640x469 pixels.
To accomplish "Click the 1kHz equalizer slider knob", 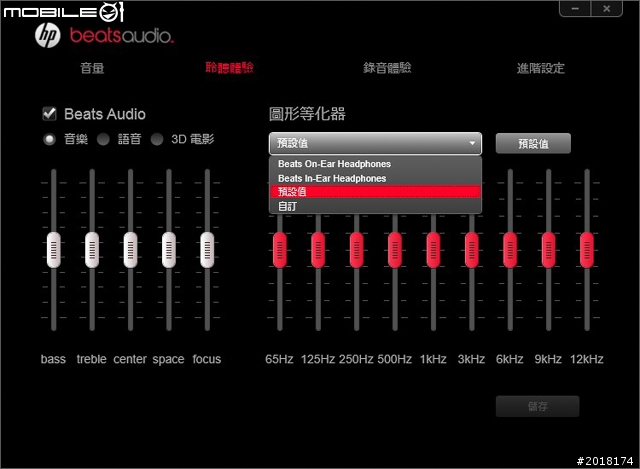I will [433, 250].
